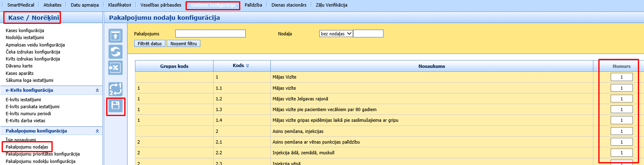This screenshot has width=644, height=165.
Task: Click the collapse filter panel icon
Action: [115, 36]
